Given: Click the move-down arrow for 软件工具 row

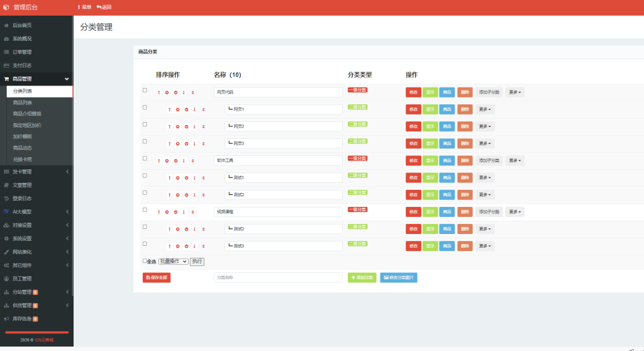Looking at the screenshot, I should pos(184,161).
